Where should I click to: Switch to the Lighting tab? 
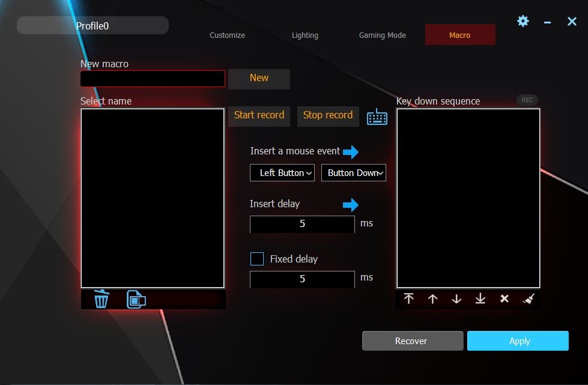coord(305,35)
